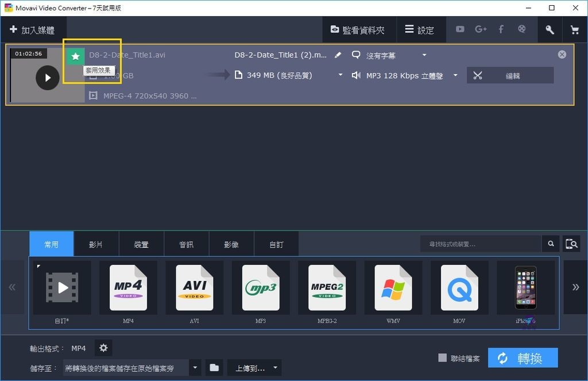Click the magnifier search button

point(551,244)
